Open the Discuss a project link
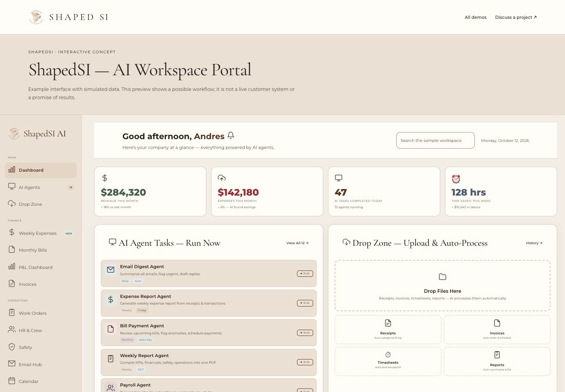This screenshot has height=392, width=565. [516, 17]
